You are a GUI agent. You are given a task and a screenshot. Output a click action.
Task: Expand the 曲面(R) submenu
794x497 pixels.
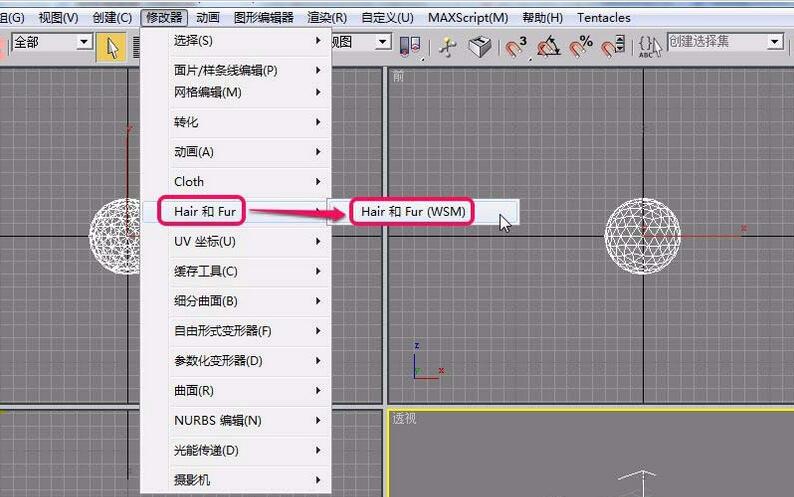[236, 391]
